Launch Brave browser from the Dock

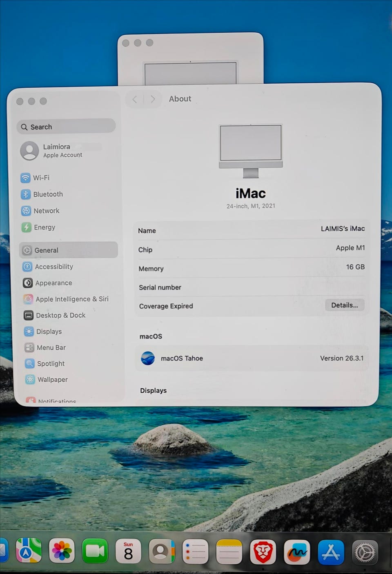point(263,552)
